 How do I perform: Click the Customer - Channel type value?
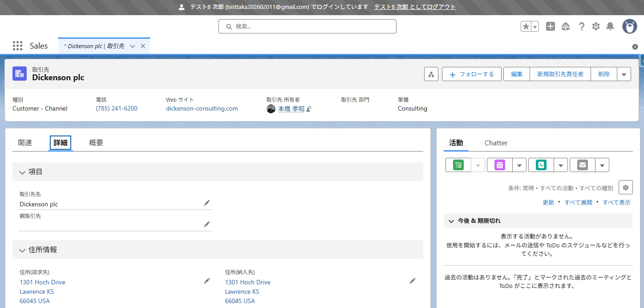click(x=40, y=108)
